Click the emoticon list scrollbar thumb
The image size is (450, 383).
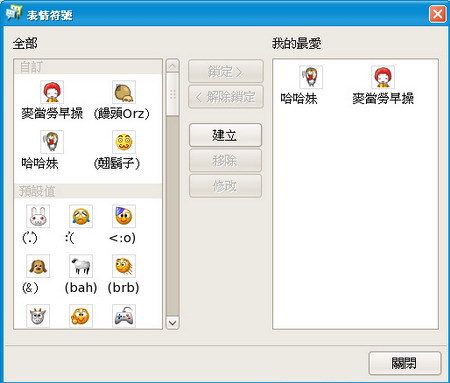point(172,95)
